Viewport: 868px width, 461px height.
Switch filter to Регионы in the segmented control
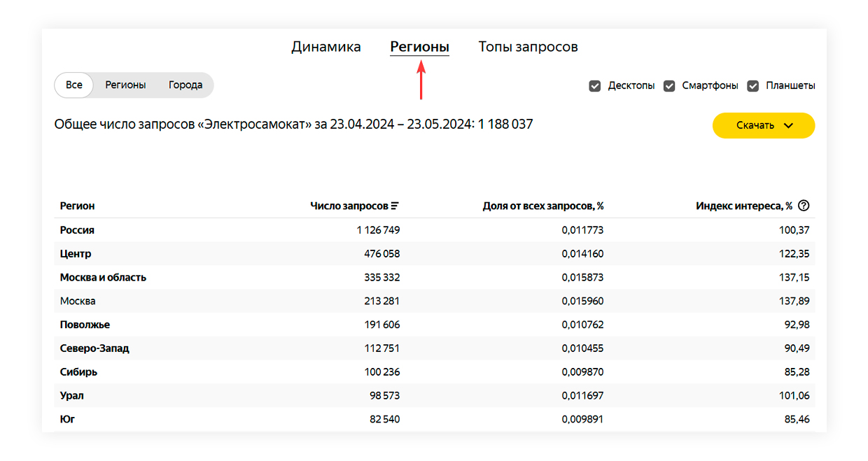[125, 85]
